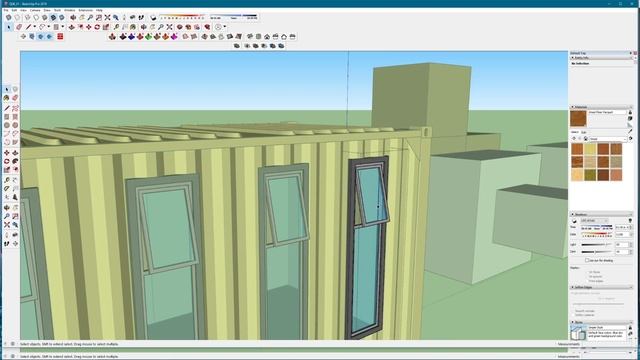Screen dimensions: 640x360
Task: Open the materials collection dropdown list
Action: [607, 139]
